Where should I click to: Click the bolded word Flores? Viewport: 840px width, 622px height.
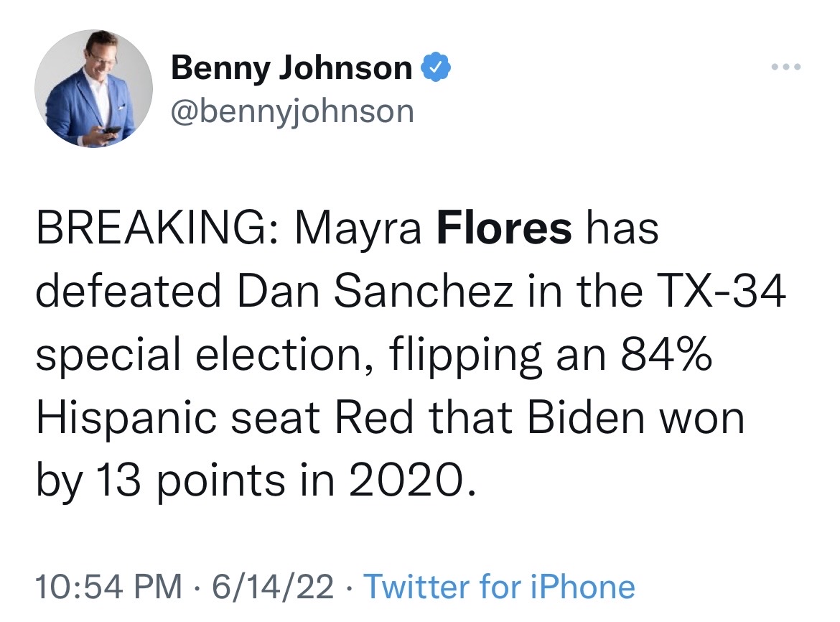pos(504,228)
